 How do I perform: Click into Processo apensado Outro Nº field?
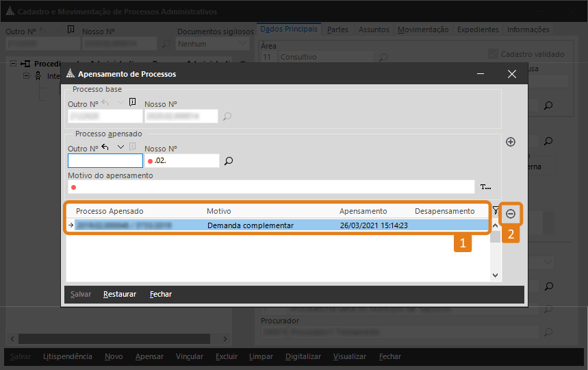coord(105,161)
